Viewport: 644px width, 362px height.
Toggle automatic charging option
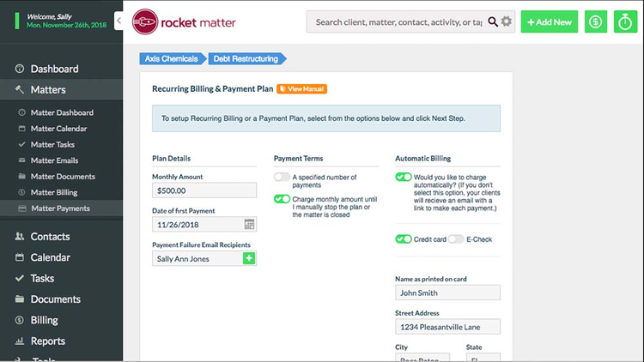(x=404, y=177)
